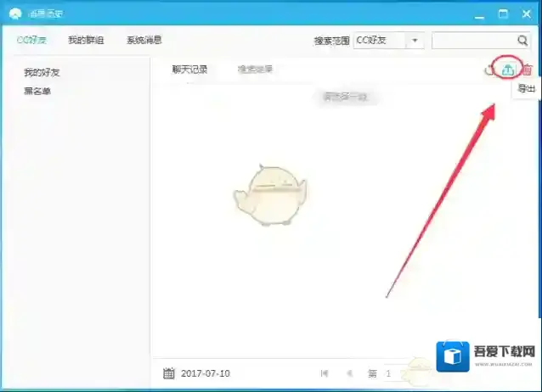Screen dimensions: 542x392
Task: Maximize the message manager window
Action: point(503,14)
